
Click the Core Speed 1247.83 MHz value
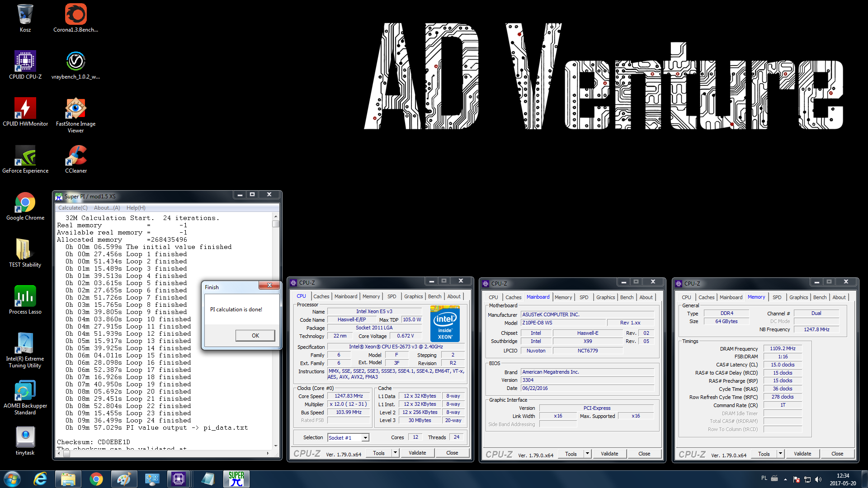click(x=349, y=396)
